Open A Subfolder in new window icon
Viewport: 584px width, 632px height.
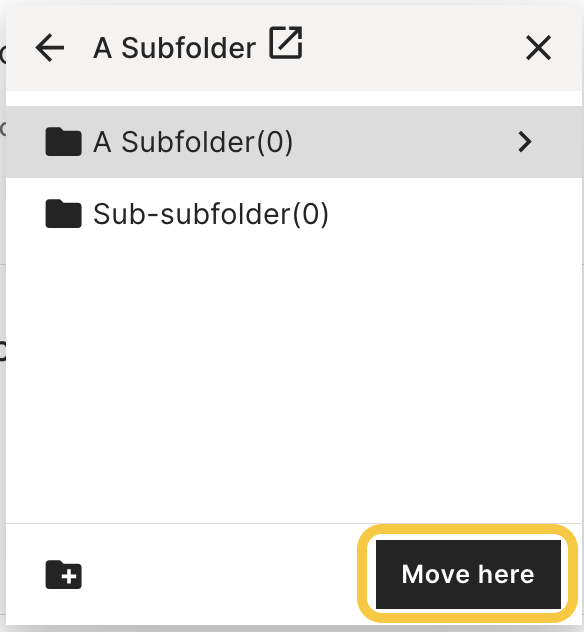pyautogui.click(x=286, y=43)
